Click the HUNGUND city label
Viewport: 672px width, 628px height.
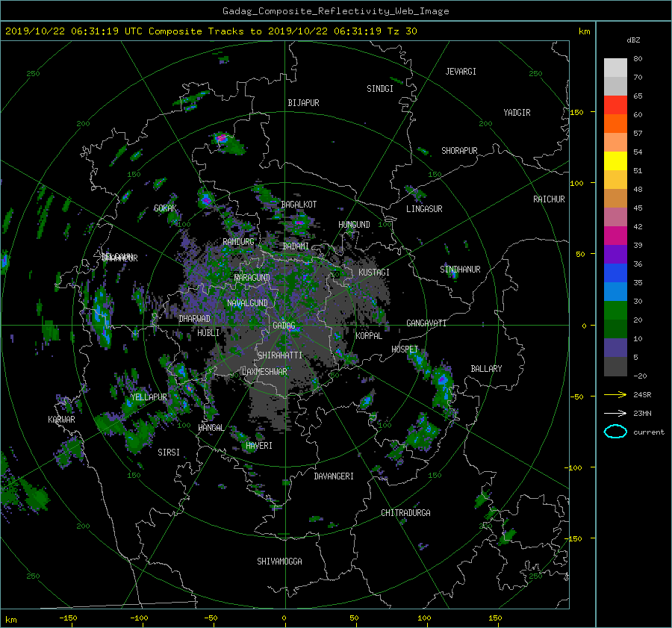[x=354, y=225]
